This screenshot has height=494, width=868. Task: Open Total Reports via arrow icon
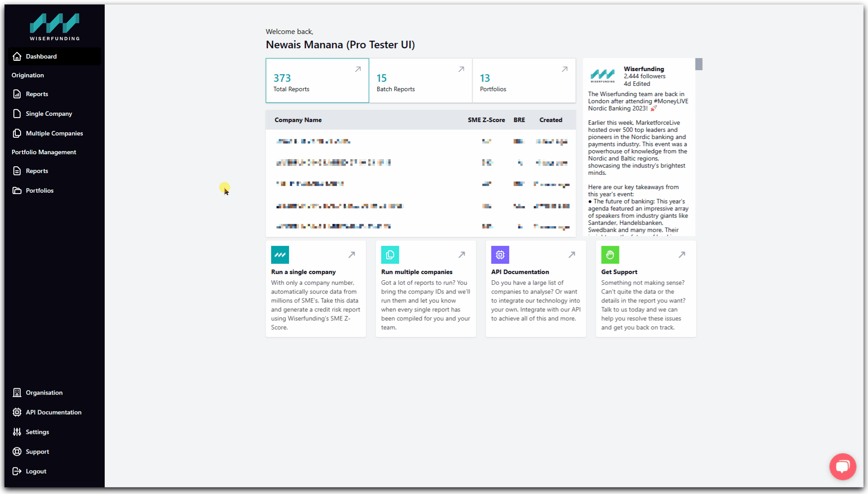click(x=358, y=69)
